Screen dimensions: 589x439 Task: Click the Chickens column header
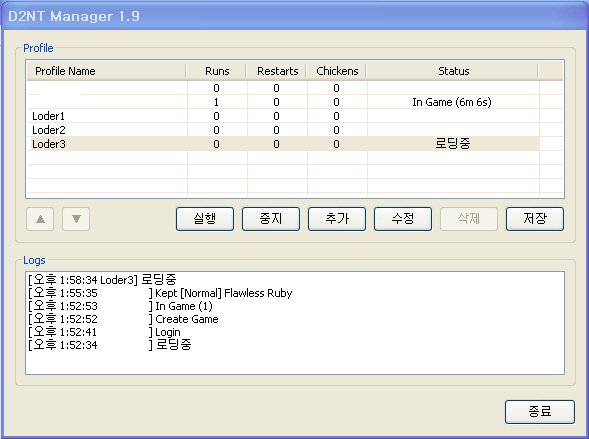(337, 71)
